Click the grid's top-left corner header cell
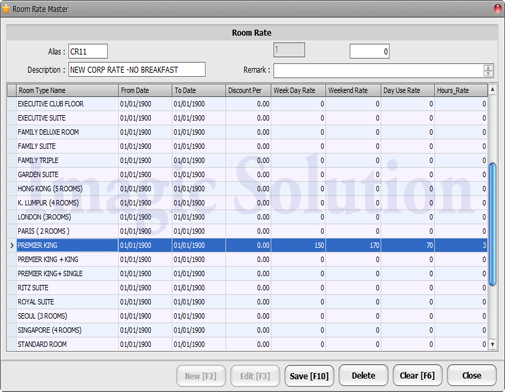The image size is (505, 392). [x=12, y=90]
